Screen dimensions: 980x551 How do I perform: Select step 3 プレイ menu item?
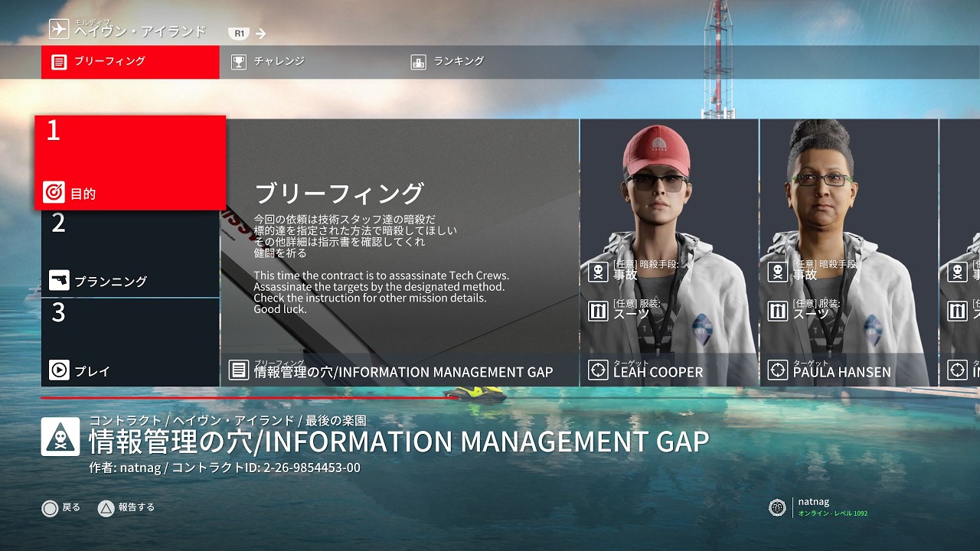pyautogui.click(x=130, y=342)
